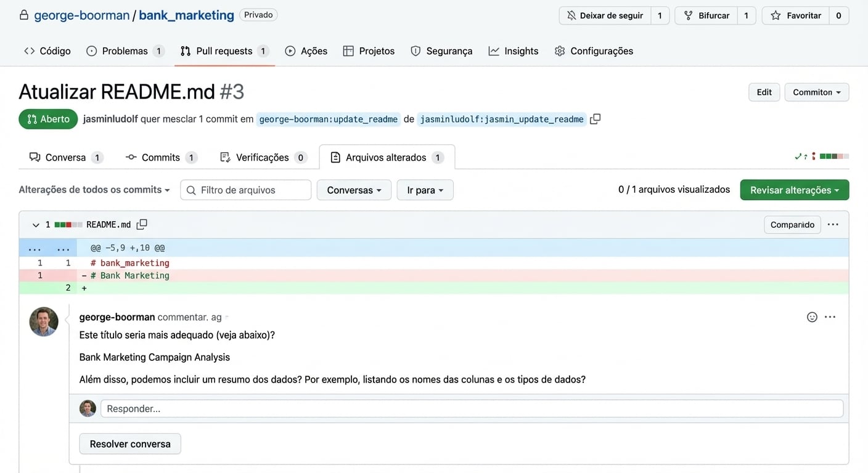Click the Responder reply field
The width and height of the screenshot is (868, 473).
(x=472, y=408)
